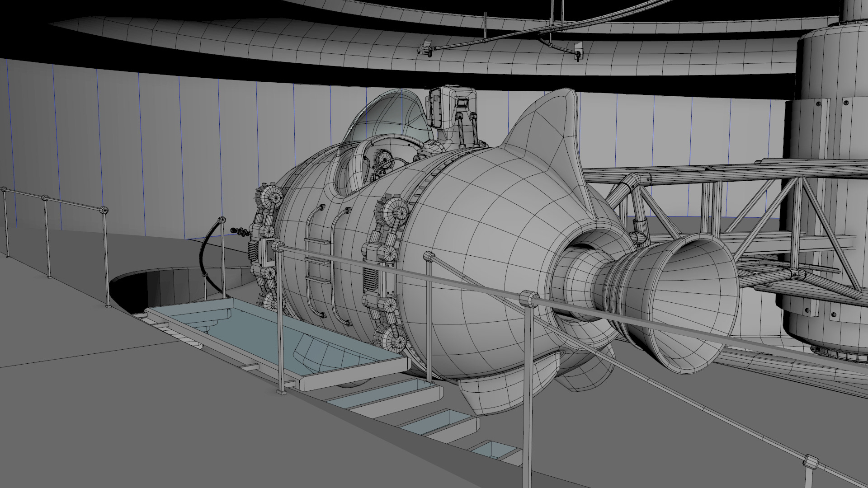Viewport: 868px width, 488px height.
Task: Click the boxy unit atop the vessel
Action: (453, 108)
